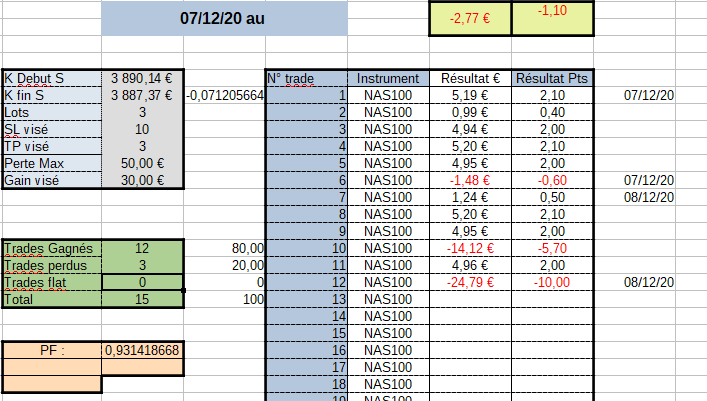This screenshot has width=707, height=401.
Task: Select the 'Lots' label cell
Action: click(52, 113)
